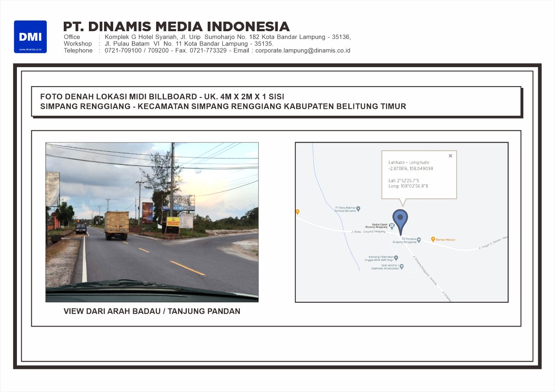Click the 'FOTO DENAH LOKASI MIDI BILLBOARD' title line

tap(162, 97)
